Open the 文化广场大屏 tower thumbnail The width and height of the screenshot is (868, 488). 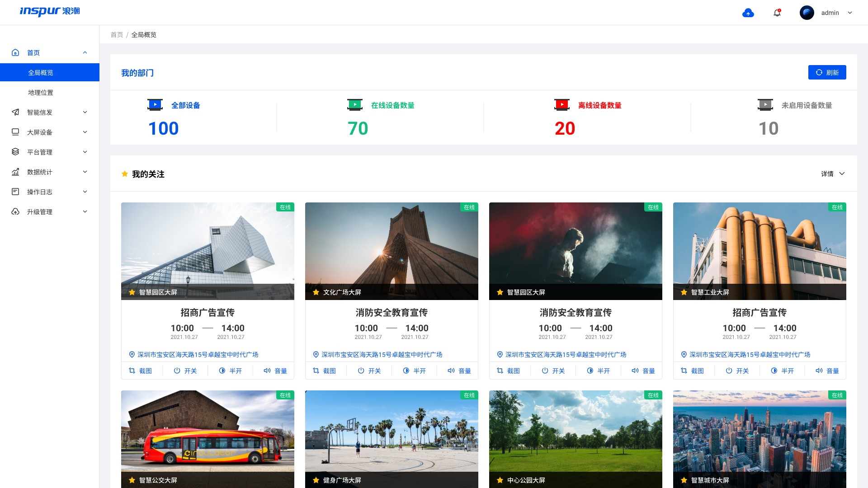point(392,251)
